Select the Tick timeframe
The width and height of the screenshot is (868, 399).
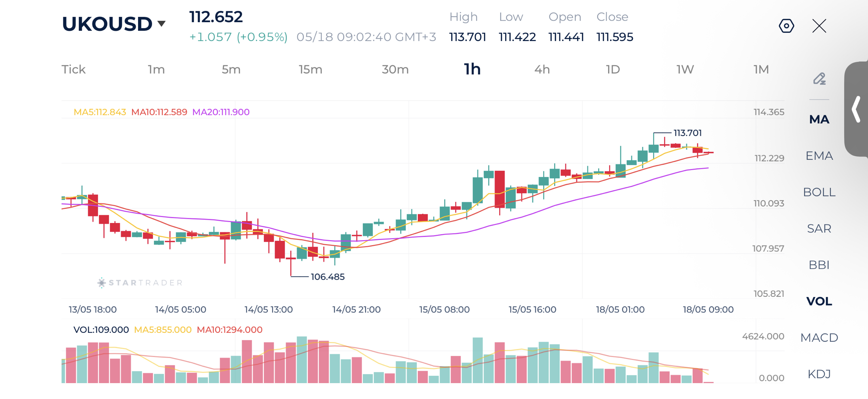pyautogui.click(x=74, y=70)
